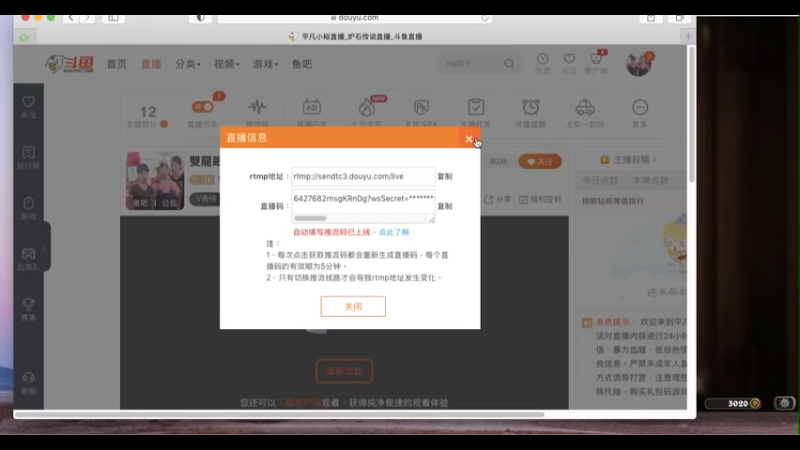Open 客服 headset icon in left sidebar
This screenshot has height=450, width=800.
point(29,383)
